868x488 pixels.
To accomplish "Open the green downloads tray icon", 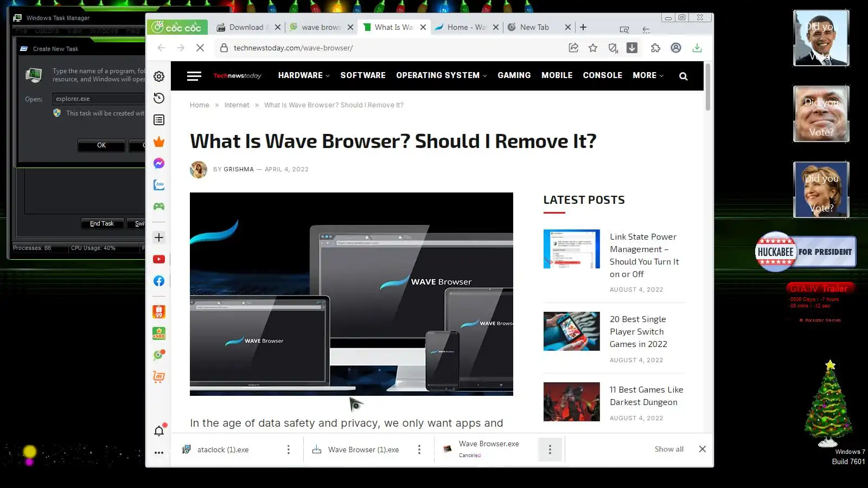I will (697, 48).
